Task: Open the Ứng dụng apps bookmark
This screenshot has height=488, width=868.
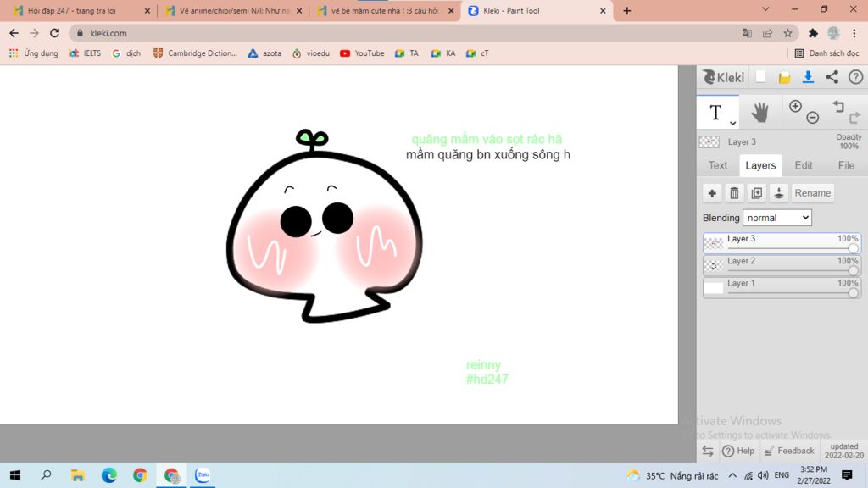Action: coord(34,53)
